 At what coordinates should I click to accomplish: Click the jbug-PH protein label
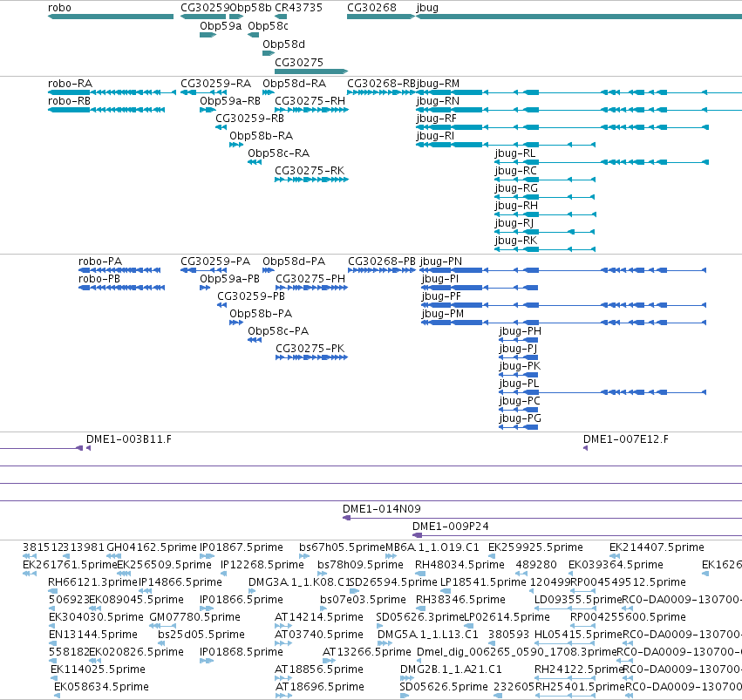pos(520,331)
